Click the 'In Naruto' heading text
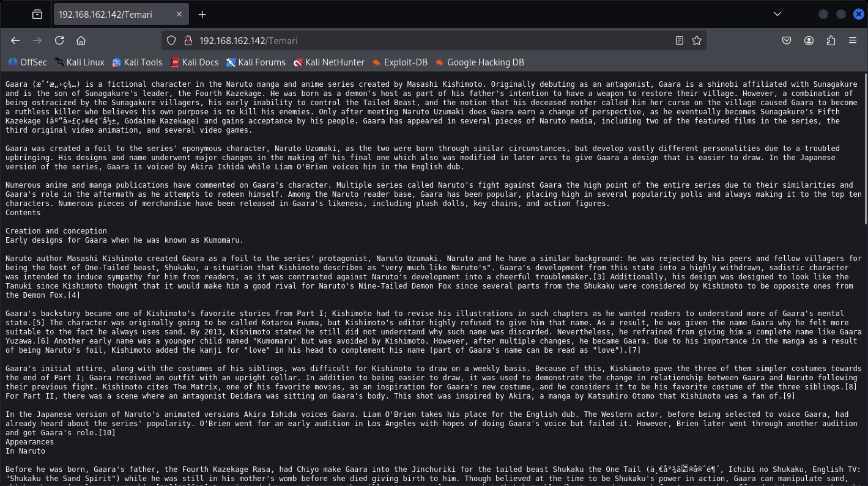This screenshot has height=486, width=868. [x=26, y=451]
